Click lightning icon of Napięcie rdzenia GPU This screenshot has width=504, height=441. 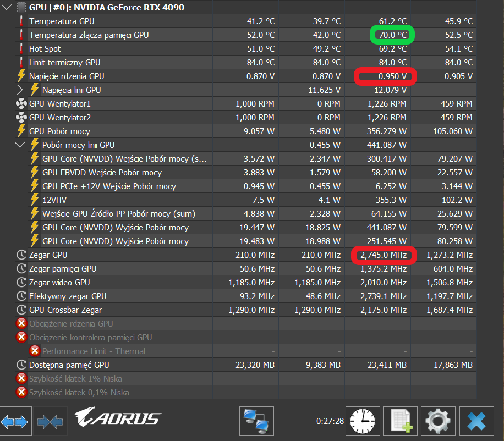[x=21, y=76]
